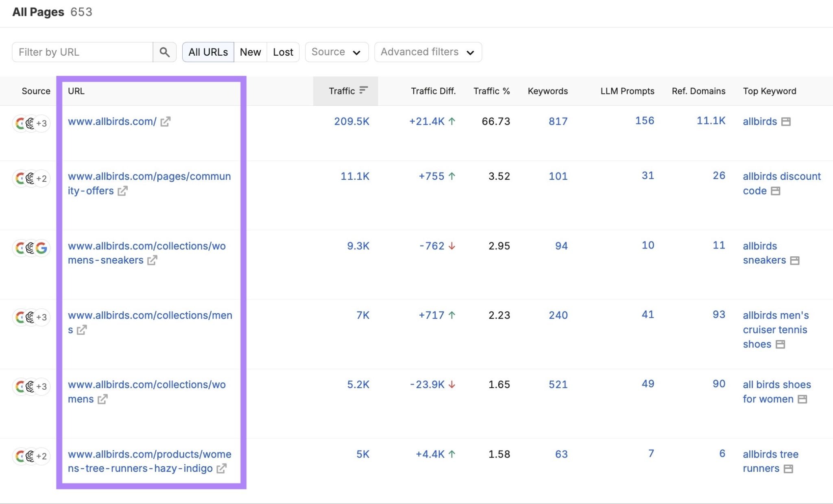Open external link icon for womens-sneakers URL
The height and width of the screenshot is (504, 833).
152,260
